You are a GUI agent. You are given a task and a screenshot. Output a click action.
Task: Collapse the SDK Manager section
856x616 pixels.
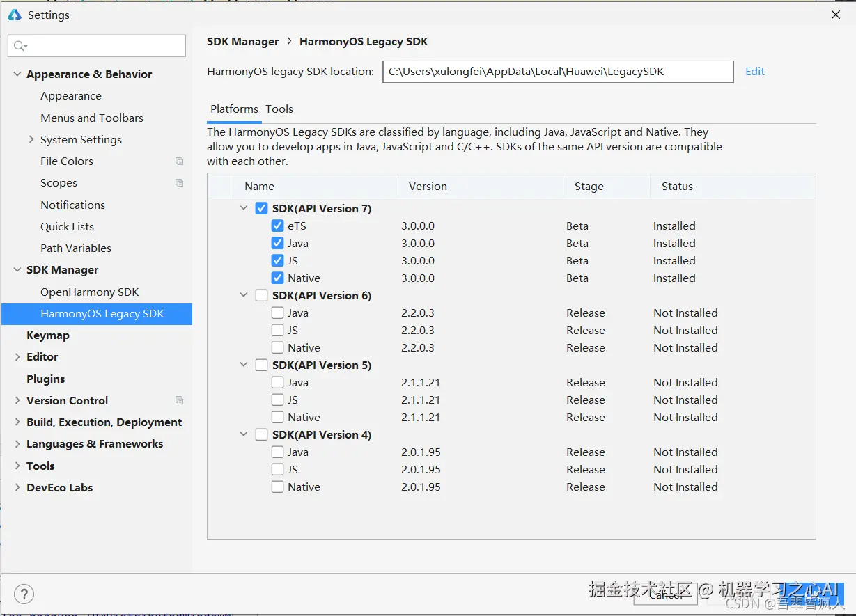tap(17, 269)
